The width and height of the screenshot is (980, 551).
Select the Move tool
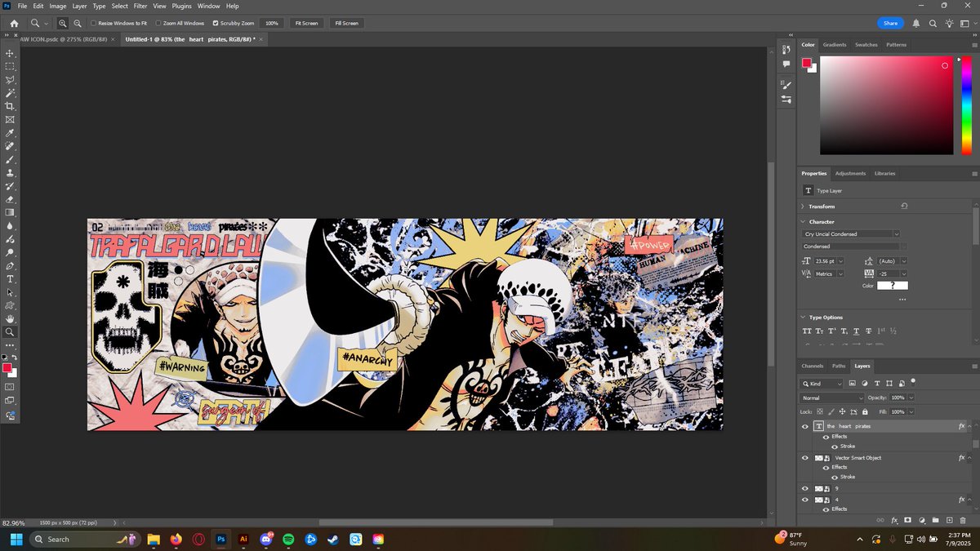click(10, 53)
